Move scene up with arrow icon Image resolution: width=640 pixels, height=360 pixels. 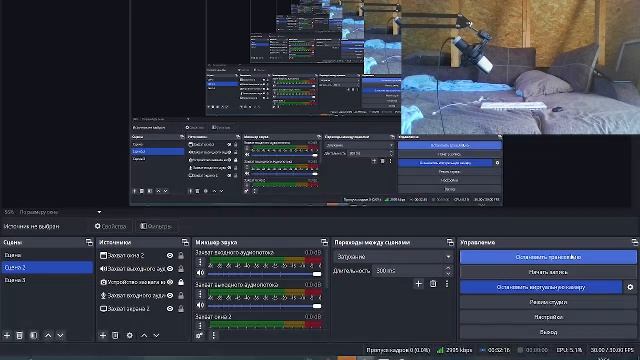tap(48, 335)
